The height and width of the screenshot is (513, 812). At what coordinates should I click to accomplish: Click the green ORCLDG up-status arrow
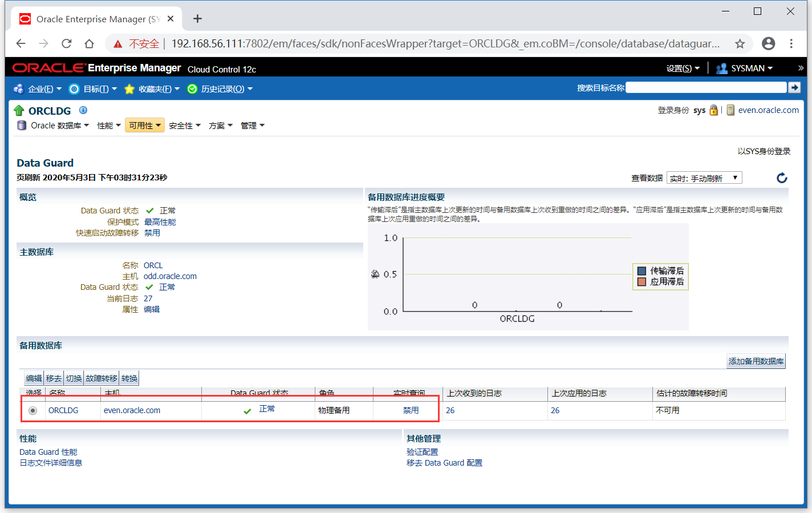[19, 111]
